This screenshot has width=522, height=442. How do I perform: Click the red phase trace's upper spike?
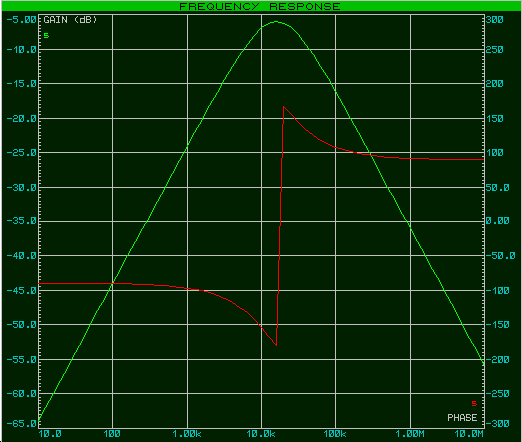pyautogui.click(x=284, y=107)
